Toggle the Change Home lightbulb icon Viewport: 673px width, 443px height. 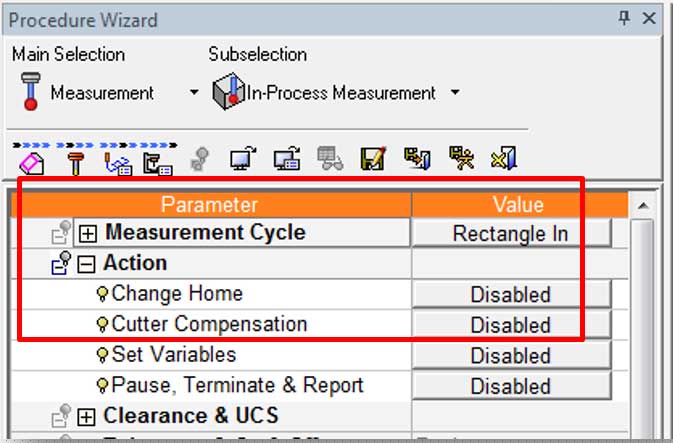click(x=102, y=294)
